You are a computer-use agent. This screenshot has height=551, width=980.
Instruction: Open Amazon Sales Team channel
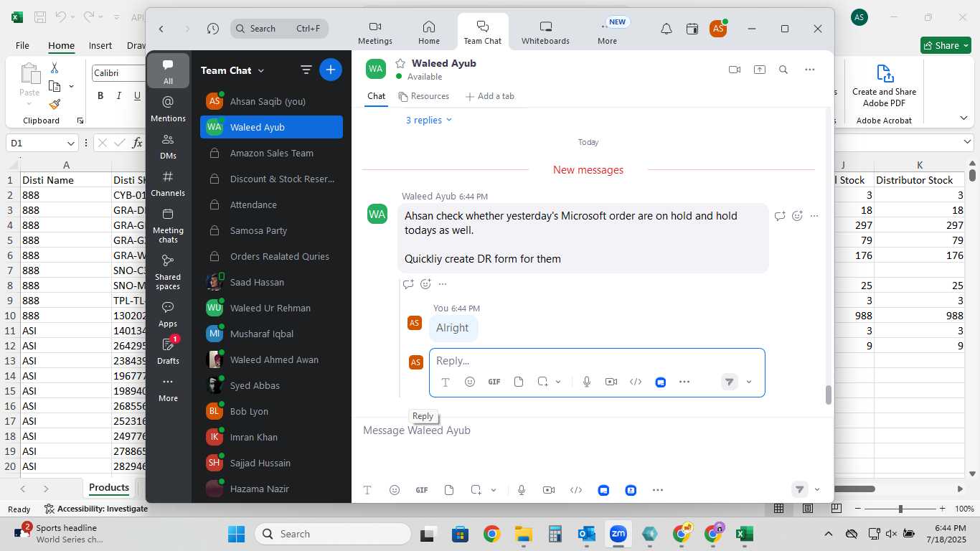[271, 153]
